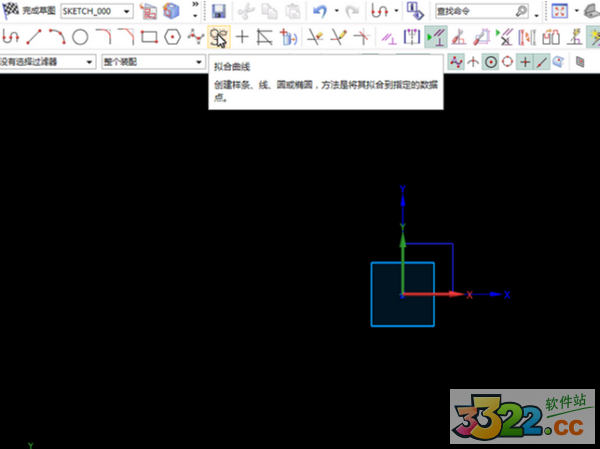Screen dimensions: 600x449
Task: Expand the selection filter dropdown
Action: pos(90,62)
